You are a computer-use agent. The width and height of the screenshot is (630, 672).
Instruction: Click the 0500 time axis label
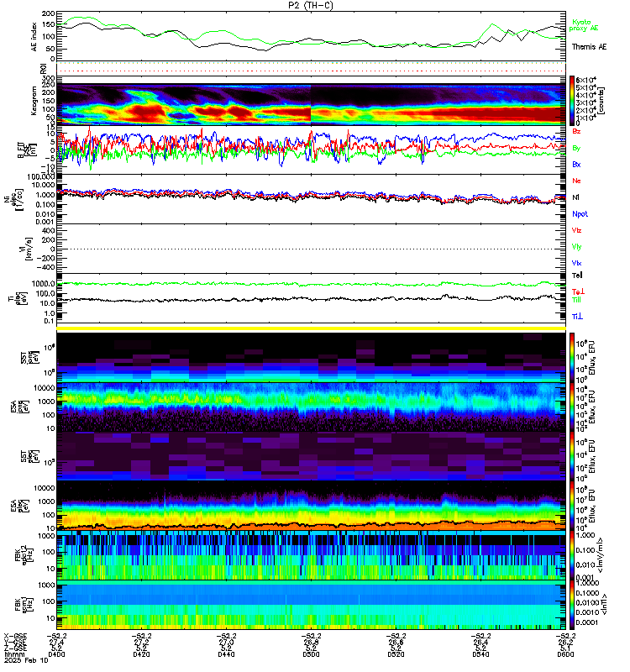311,654
